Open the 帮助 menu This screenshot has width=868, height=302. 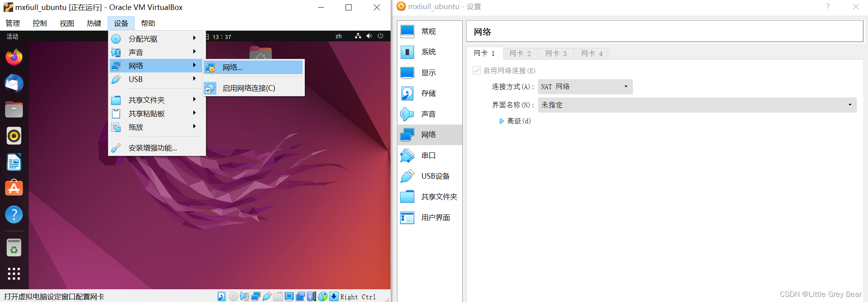148,23
